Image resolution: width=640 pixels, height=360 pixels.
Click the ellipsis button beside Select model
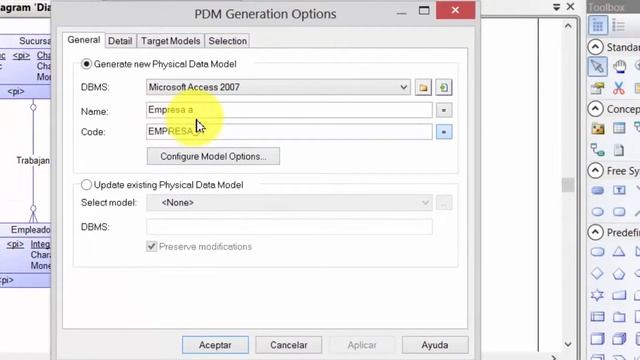(444, 203)
